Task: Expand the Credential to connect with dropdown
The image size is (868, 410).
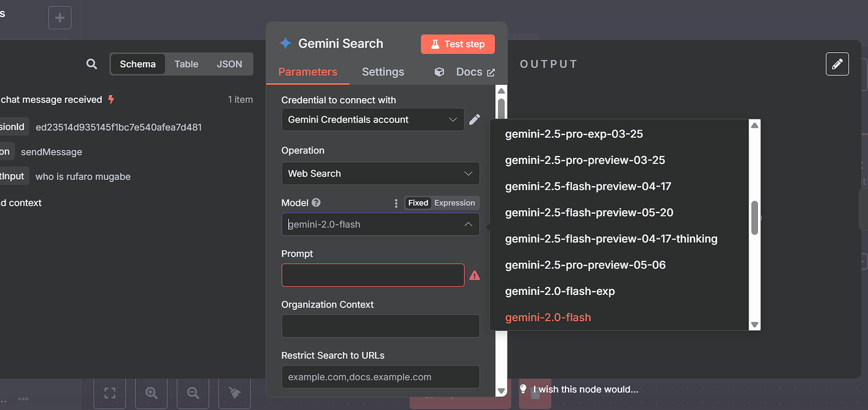Action: pos(372,119)
